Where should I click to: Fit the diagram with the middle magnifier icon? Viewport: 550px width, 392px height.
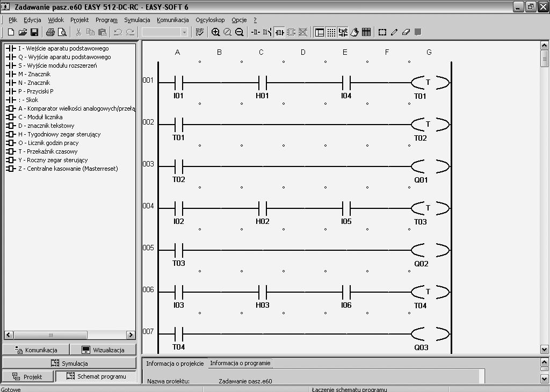tap(227, 32)
